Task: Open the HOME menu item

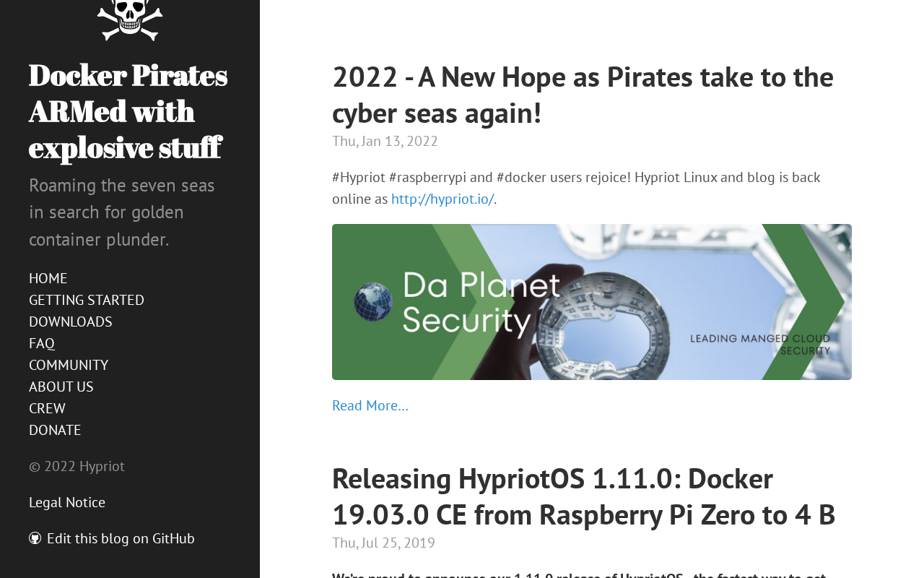Action: [48, 278]
